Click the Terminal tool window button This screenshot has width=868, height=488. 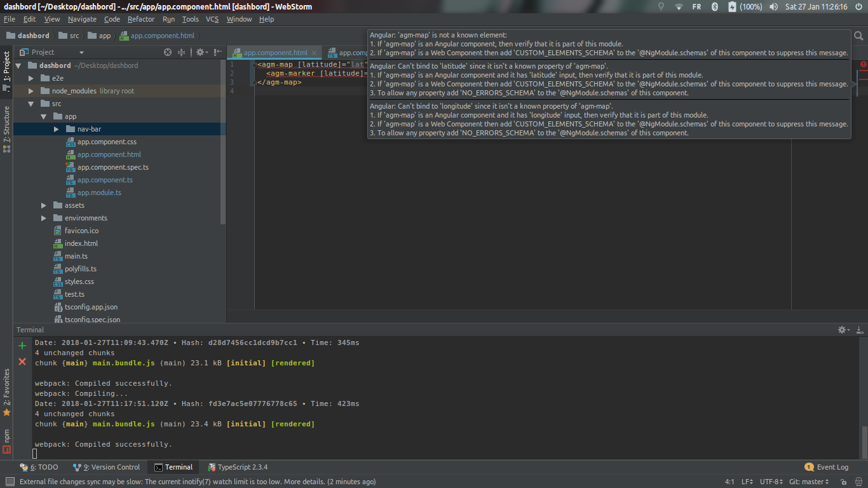click(173, 467)
